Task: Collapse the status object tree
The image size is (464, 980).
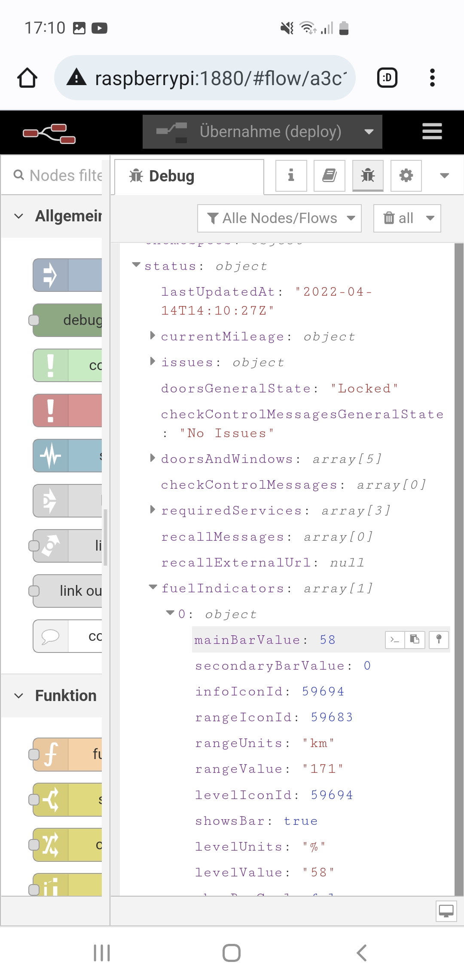Action: (136, 265)
